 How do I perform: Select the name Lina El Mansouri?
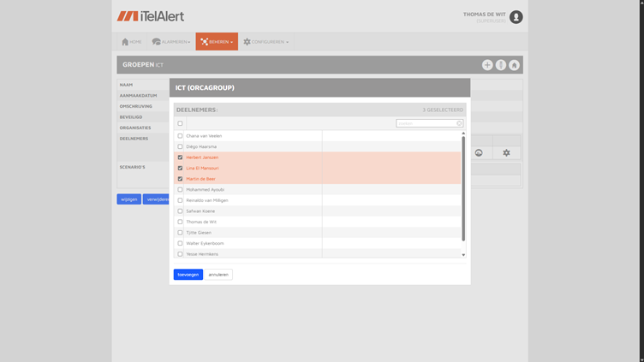point(202,168)
